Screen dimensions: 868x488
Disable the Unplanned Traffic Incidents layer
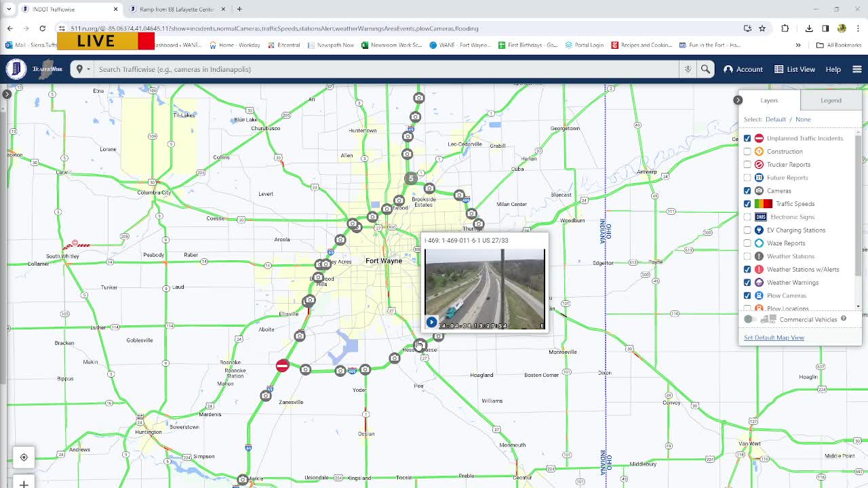point(748,138)
